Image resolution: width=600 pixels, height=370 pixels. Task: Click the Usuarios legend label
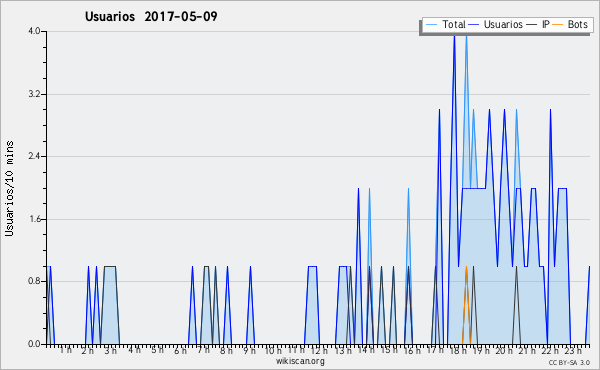point(503,24)
